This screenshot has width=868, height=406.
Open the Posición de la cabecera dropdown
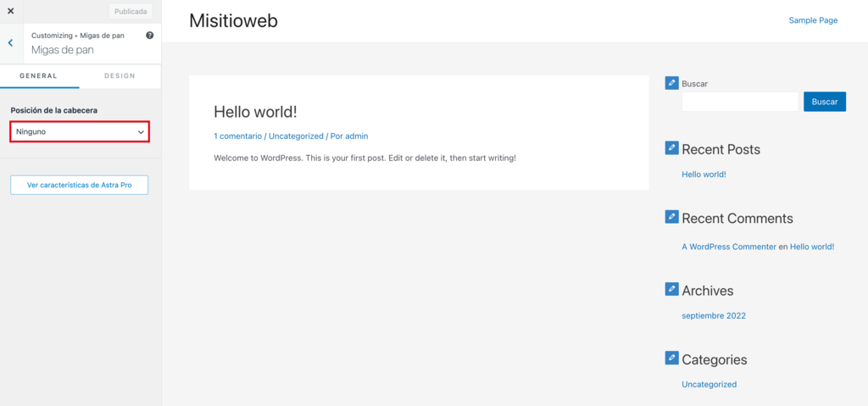(80, 132)
